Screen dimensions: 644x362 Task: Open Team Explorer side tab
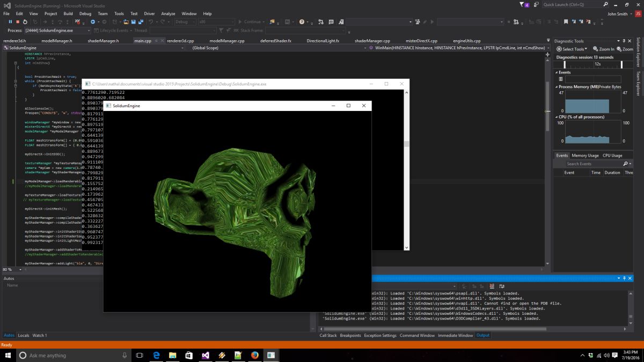[639, 83]
